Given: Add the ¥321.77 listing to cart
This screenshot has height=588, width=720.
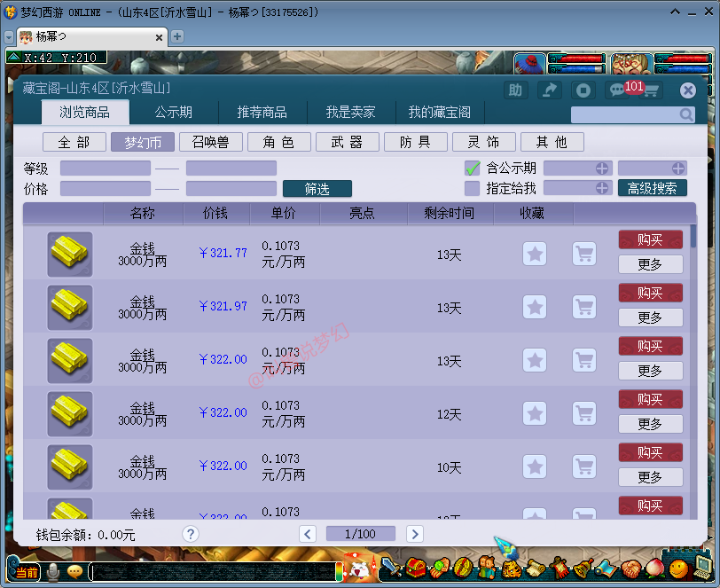Looking at the screenshot, I should click(584, 254).
